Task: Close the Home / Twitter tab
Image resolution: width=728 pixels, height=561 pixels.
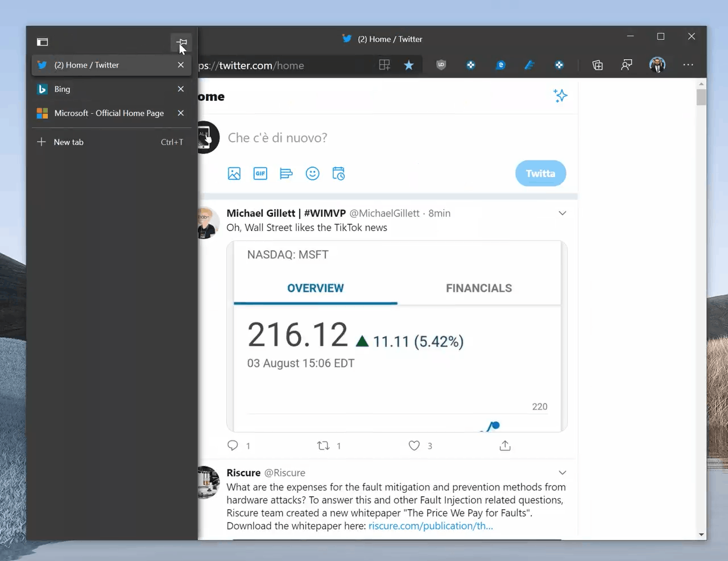Action: click(181, 65)
